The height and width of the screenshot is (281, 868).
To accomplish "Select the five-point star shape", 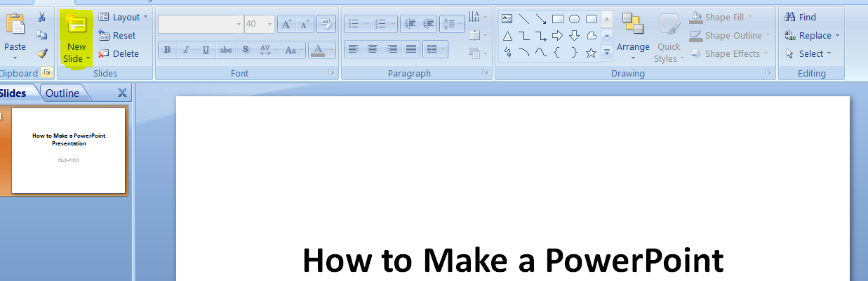I will click(591, 53).
